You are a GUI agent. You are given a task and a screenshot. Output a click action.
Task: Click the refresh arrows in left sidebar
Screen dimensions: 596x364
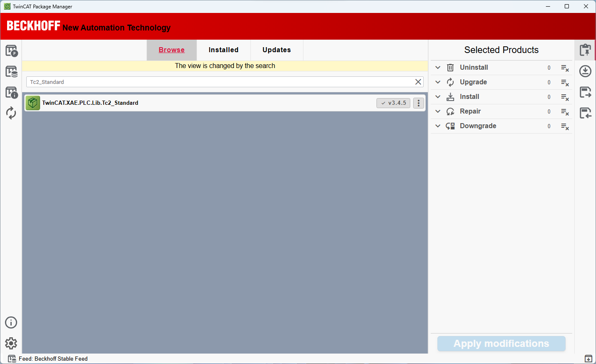pyautogui.click(x=11, y=113)
